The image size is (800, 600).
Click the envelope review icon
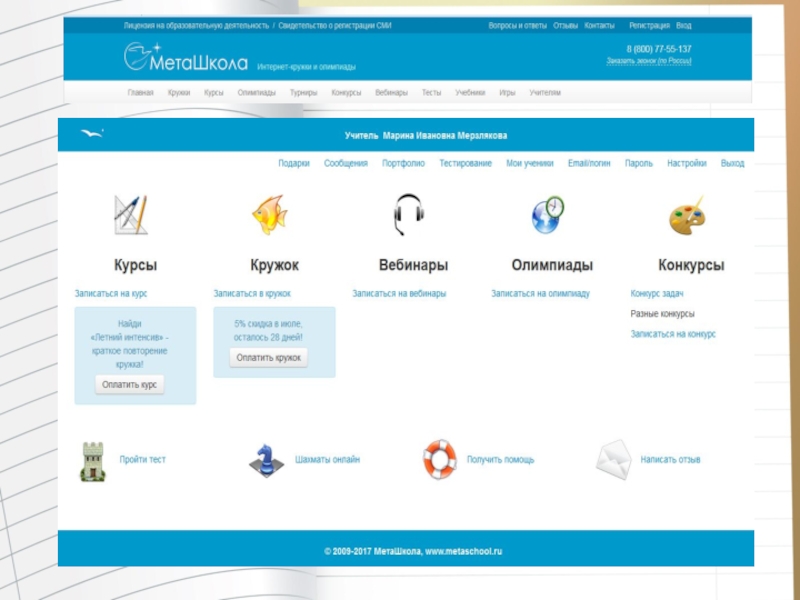point(613,460)
